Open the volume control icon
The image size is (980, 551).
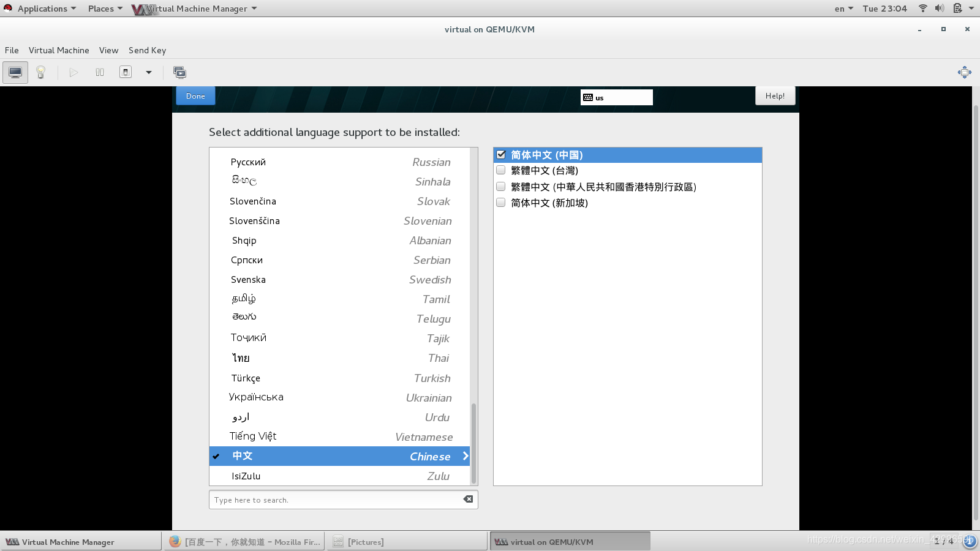[x=940, y=8]
